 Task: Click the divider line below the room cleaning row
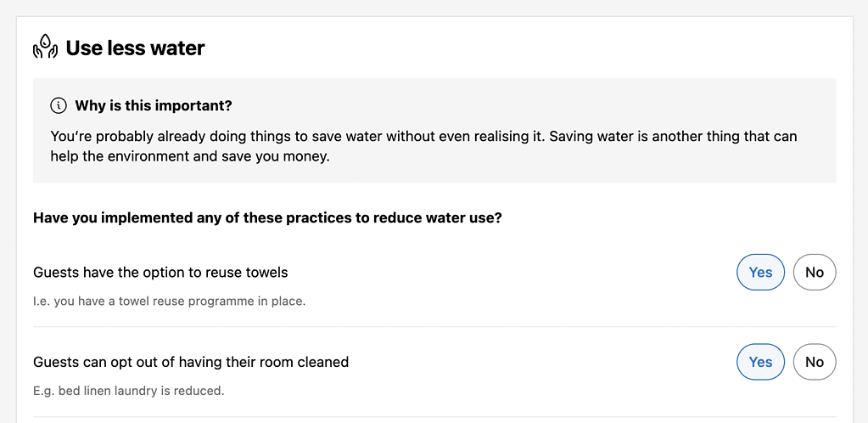coord(434,416)
